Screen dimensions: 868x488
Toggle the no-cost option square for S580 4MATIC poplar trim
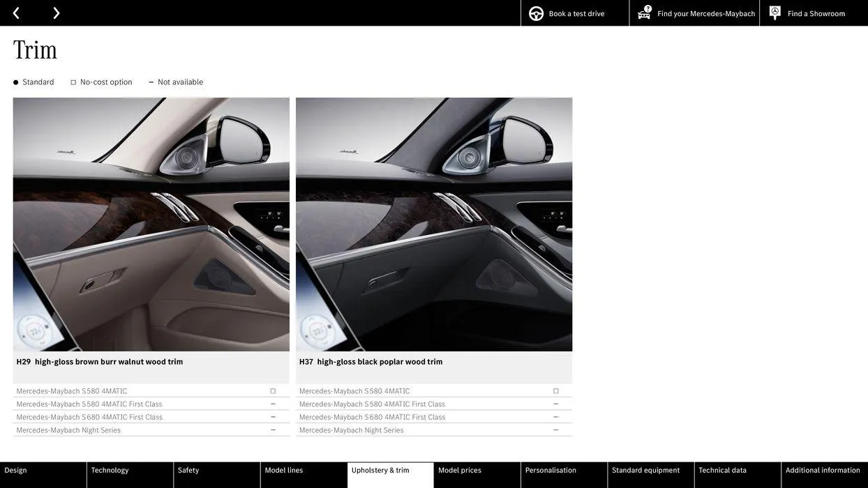pyautogui.click(x=555, y=389)
